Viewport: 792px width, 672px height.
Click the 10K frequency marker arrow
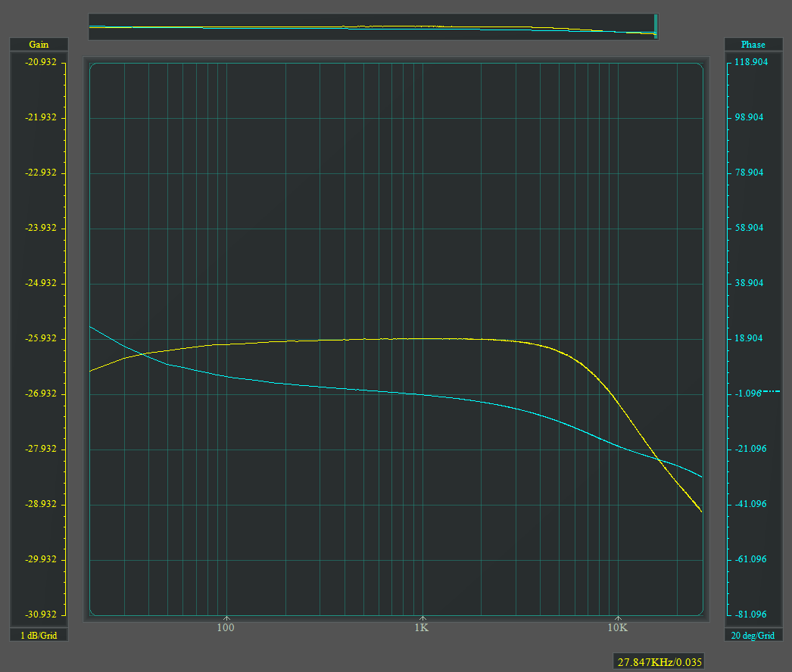pos(619,618)
